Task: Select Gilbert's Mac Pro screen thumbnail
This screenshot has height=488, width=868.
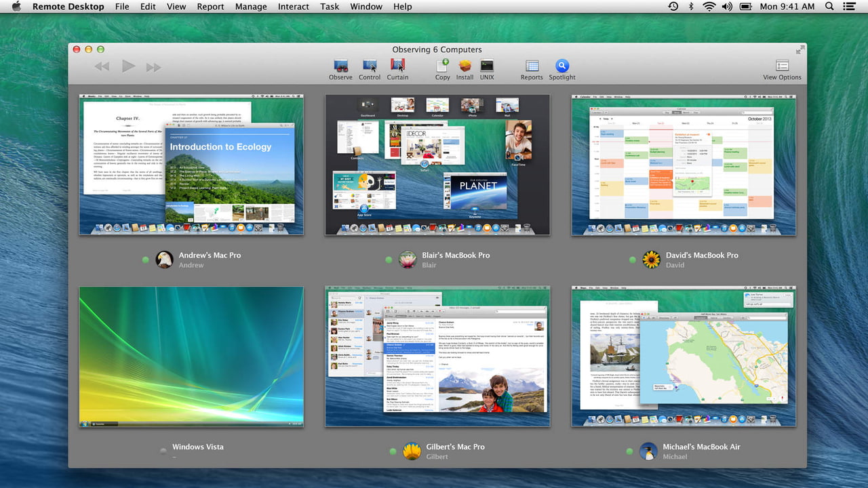Action: (437, 357)
